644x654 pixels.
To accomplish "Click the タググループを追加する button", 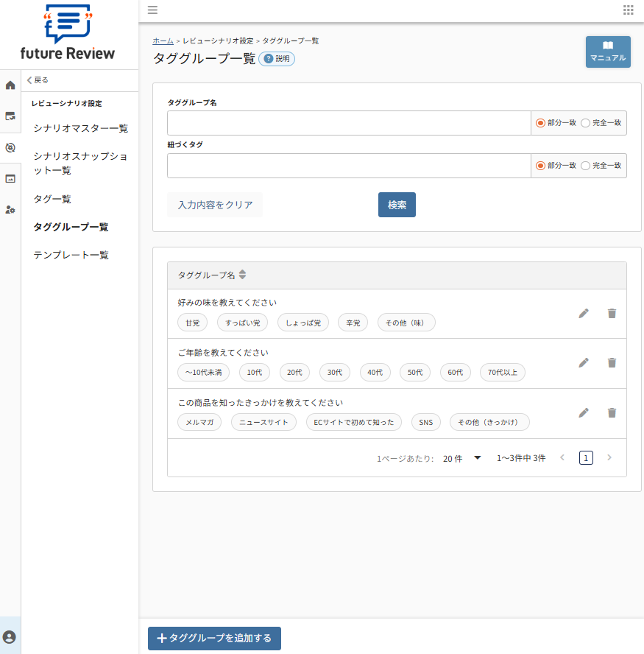I will [x=213, y=639].
